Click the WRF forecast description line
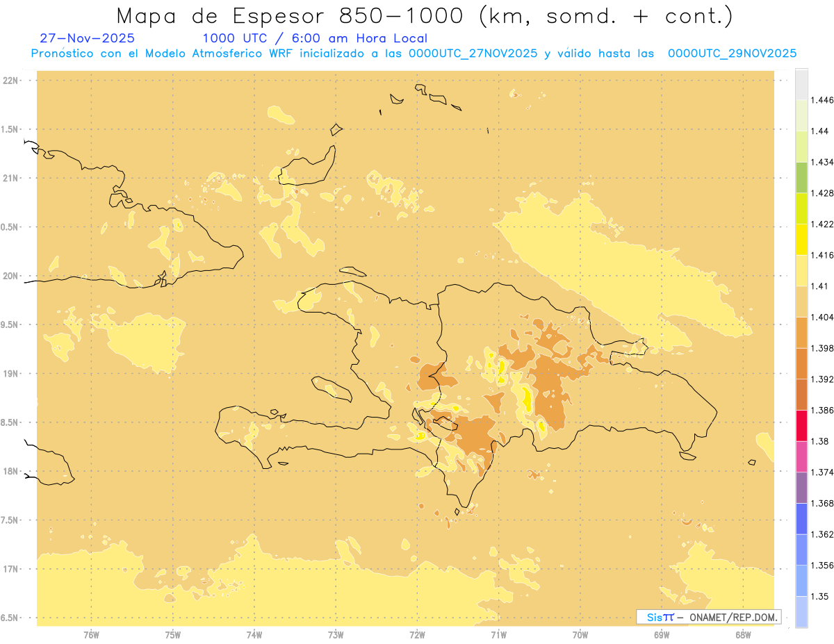This screenshot has height=644, width=834. coord(414,53)
